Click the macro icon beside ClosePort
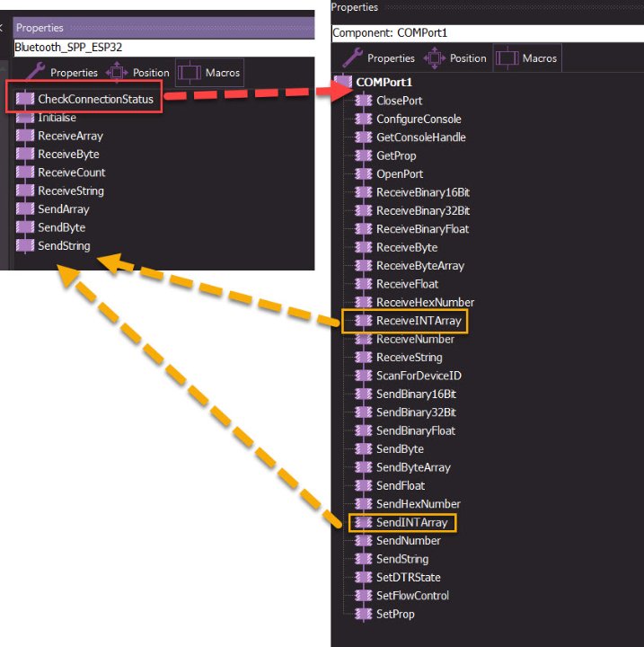The image size is (644, 647). [x=363, y=101]
